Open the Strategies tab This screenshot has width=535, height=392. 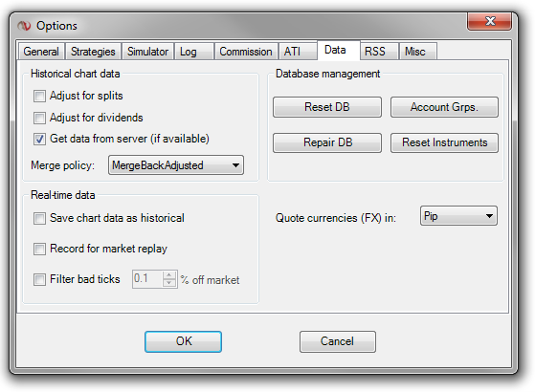tap(93, 52)
